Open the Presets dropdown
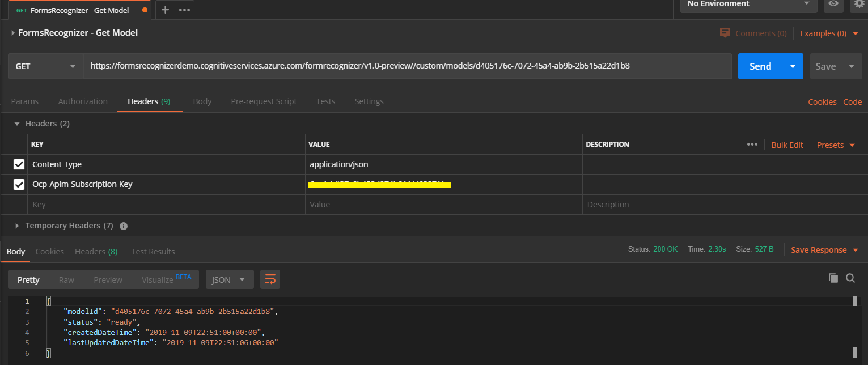 [836, 145]
